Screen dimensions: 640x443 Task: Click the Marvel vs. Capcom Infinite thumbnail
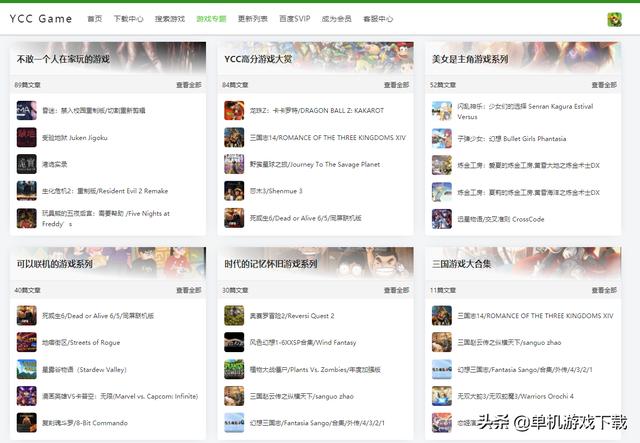pos(27,396)
